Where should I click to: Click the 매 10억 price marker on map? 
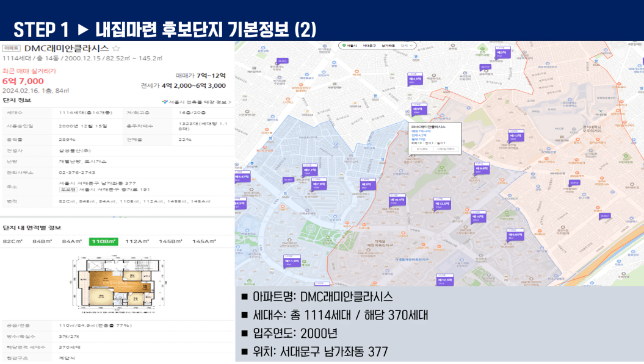(478, 216)
